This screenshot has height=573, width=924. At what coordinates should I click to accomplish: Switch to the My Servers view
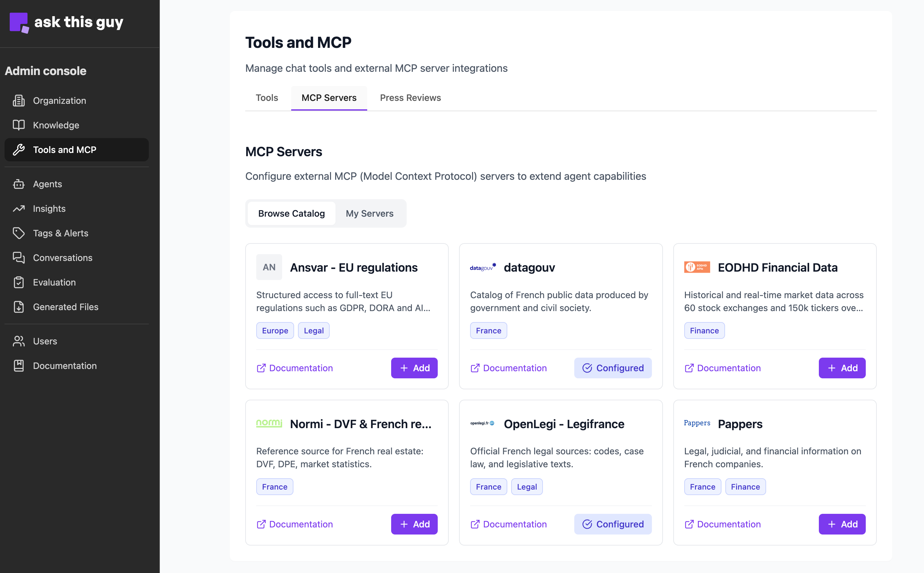point(370,213)
